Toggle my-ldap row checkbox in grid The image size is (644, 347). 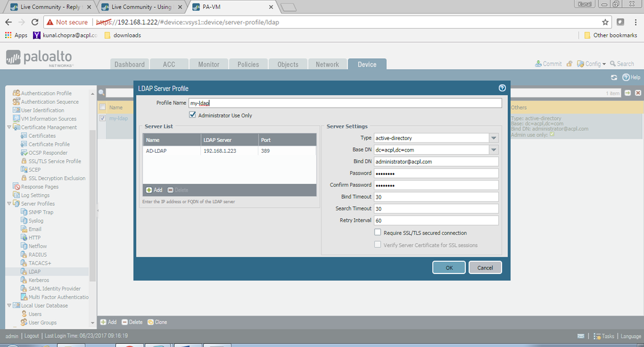point(102,118)
